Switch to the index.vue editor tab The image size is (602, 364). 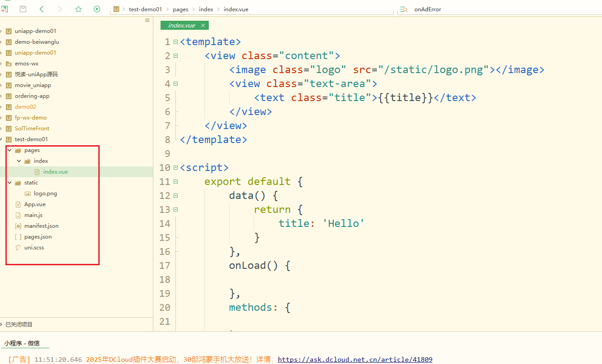coord(181,25)
